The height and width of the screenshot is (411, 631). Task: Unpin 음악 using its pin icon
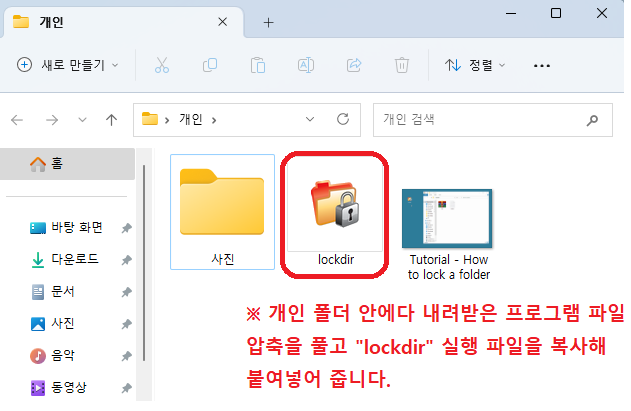(x=127, y=356)
